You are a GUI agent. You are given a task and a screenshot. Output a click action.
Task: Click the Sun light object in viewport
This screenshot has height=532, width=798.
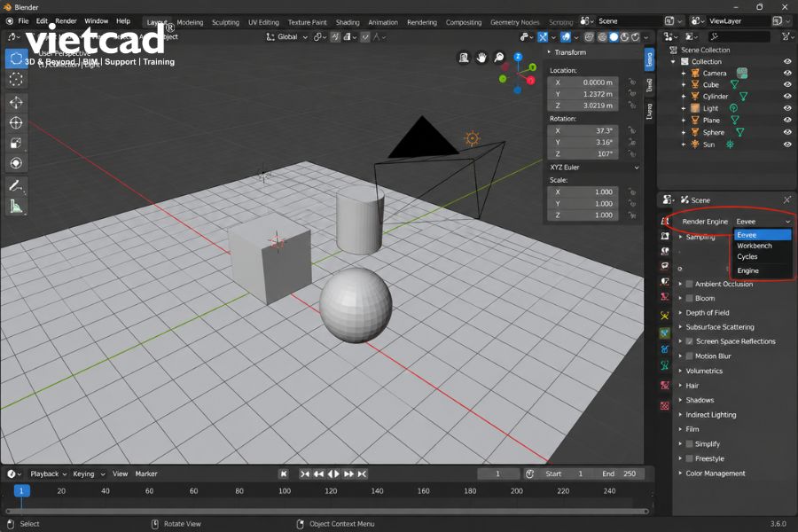click(x=473, y=138)
